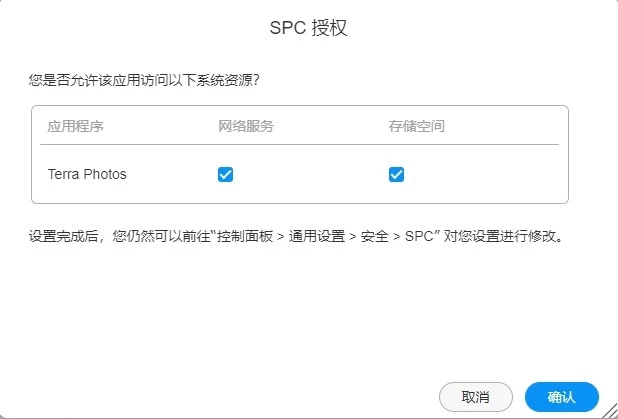Uncheck 存储空间 permission for Terra Photos
618x419 pixels.
click(396, 175)
